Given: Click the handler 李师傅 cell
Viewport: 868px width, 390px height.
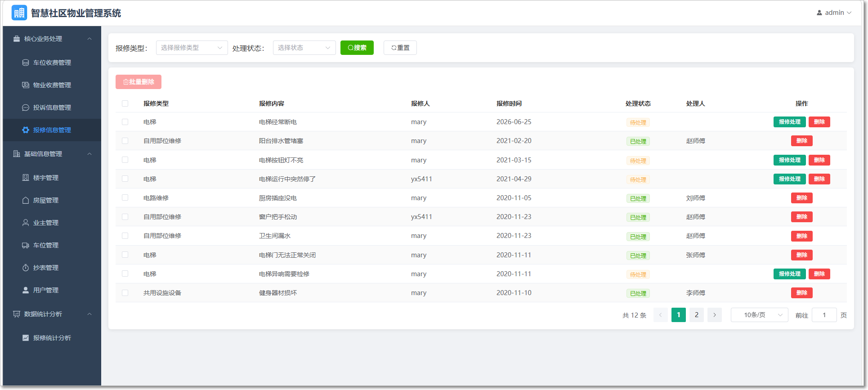Looking at the screenshot, I should 696,293.
